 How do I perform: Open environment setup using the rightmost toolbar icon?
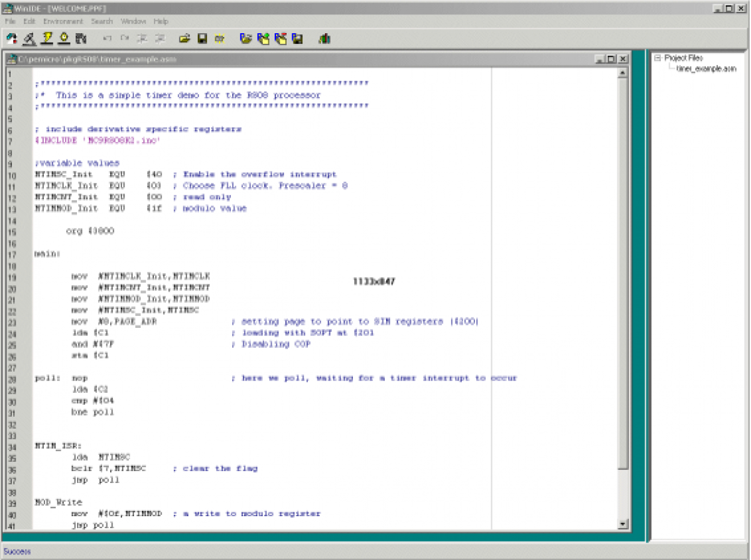[x=325, y=38]
